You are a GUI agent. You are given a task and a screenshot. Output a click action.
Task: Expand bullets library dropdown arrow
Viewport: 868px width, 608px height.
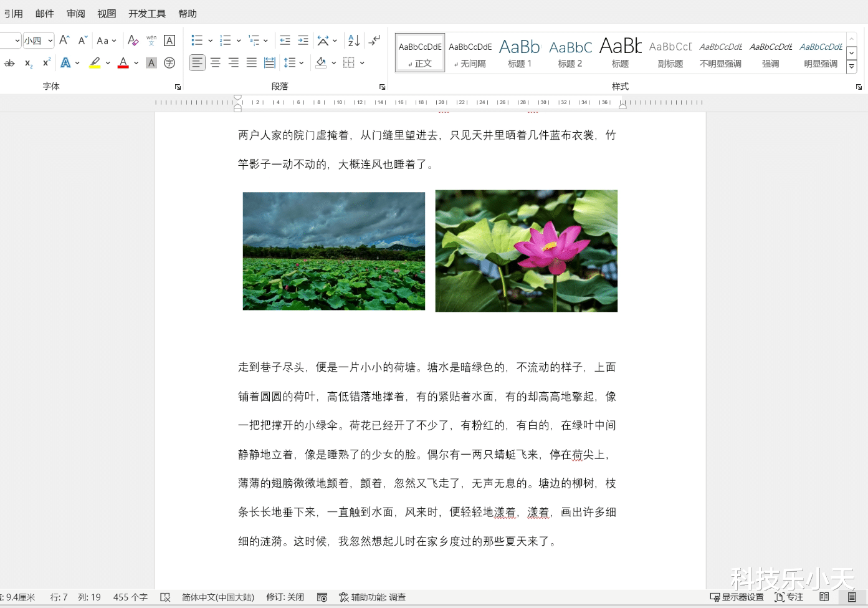(210, 41)
